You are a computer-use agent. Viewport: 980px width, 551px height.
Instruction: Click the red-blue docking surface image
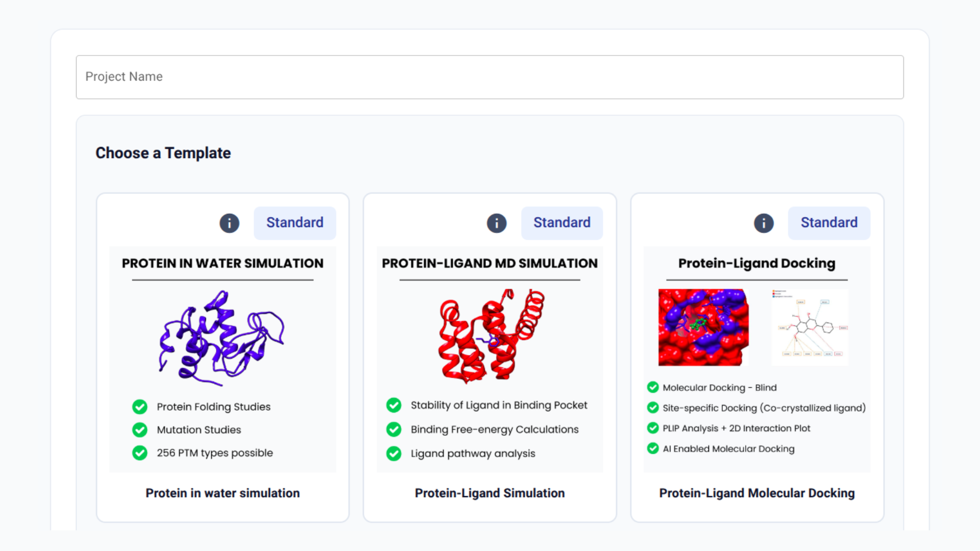[703, 327]
